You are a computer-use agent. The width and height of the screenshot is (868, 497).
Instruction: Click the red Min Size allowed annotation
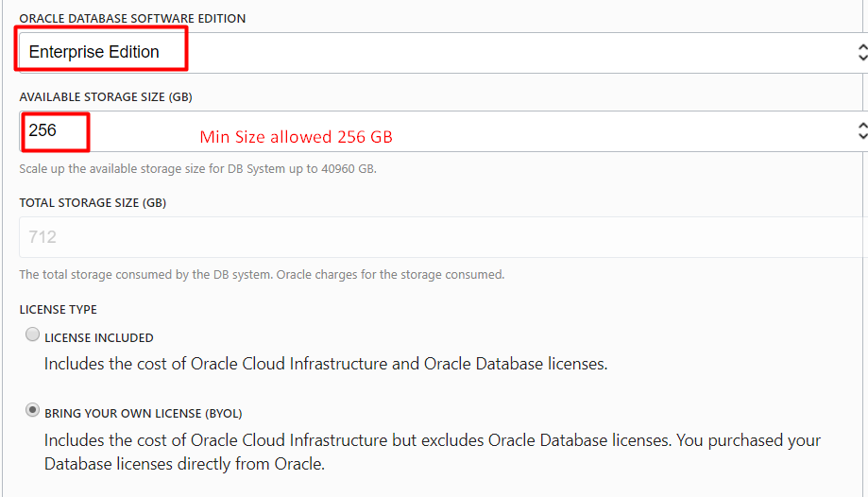pyautogui.click(x=297, y=137)
